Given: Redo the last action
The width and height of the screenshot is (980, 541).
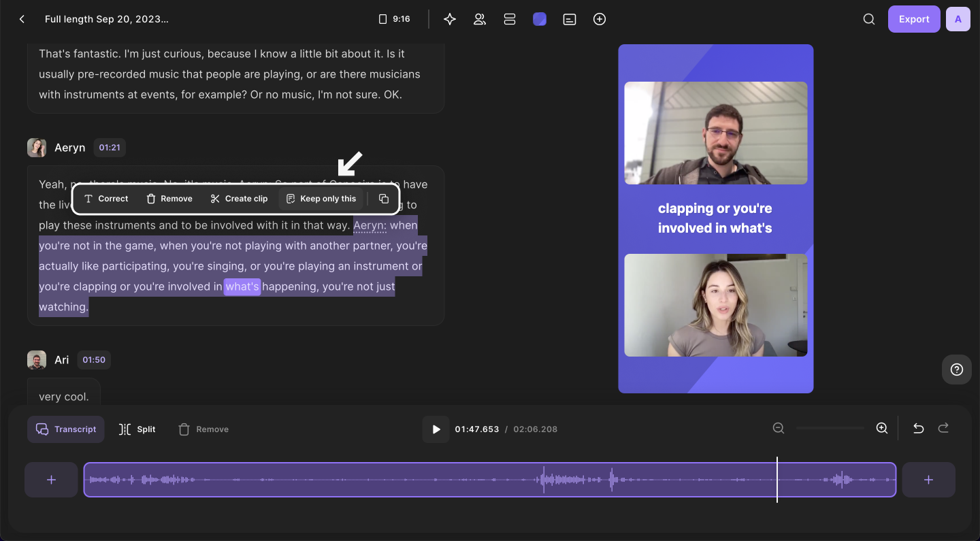Looking at the screenshot, I should [943, 428].
